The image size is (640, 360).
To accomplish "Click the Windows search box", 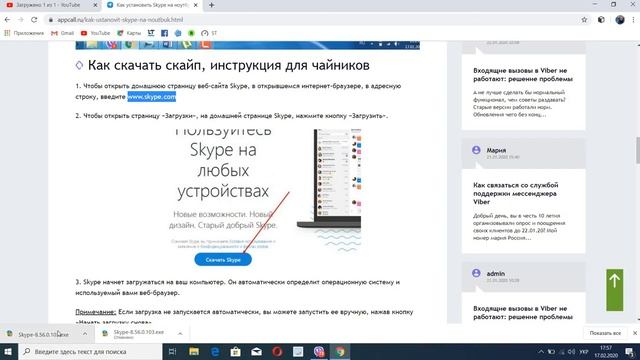I will tap(90, 351).
